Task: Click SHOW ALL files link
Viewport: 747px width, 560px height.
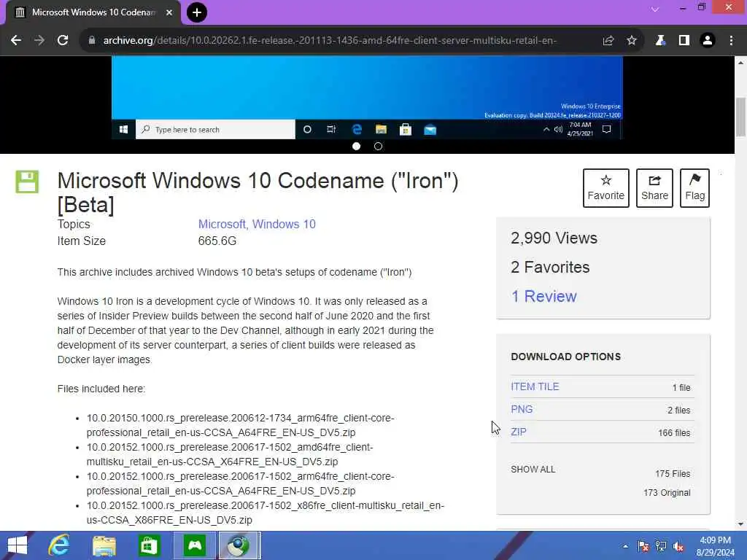Action: pyautogui.click(x=533, y=470)
